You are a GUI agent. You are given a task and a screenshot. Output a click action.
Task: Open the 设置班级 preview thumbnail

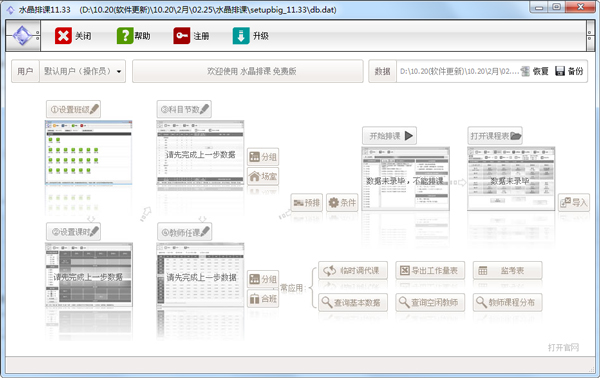[x=89, y=153]
